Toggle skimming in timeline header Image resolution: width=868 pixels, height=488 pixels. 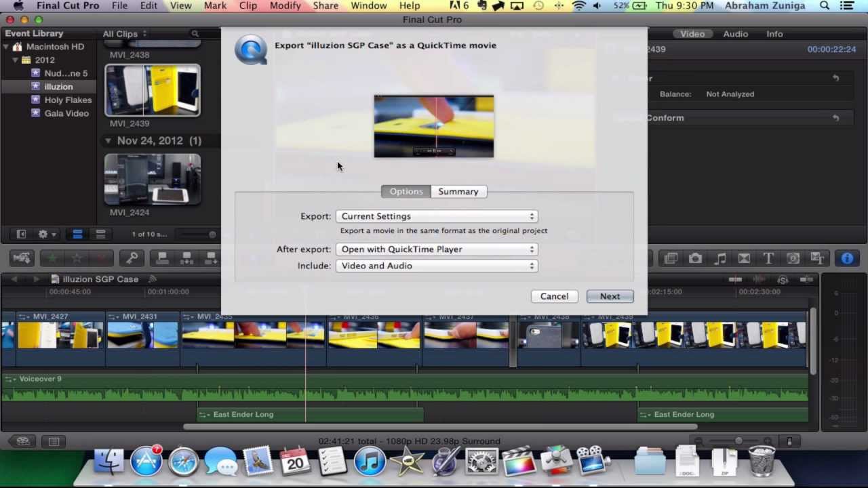(736, 279)
